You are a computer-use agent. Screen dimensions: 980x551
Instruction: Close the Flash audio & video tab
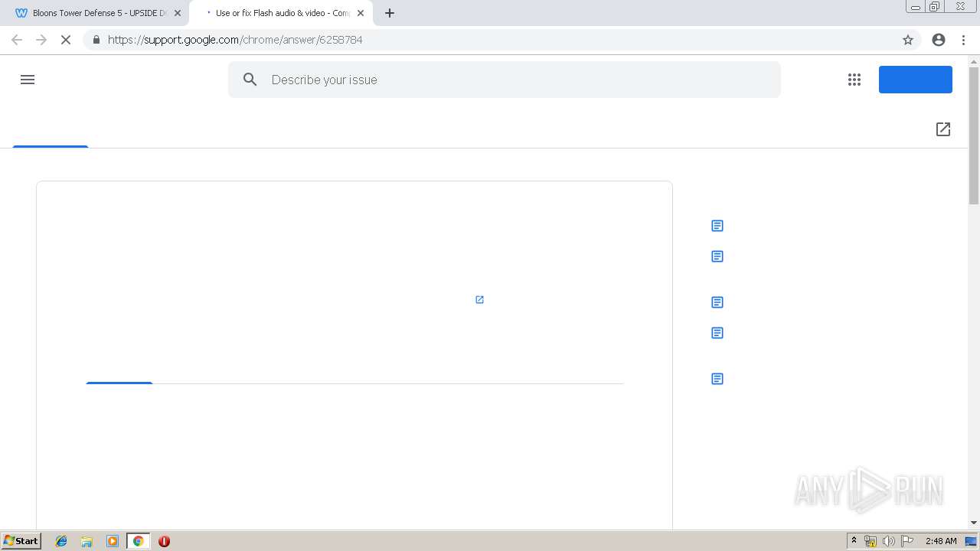[x=361, y=13]
